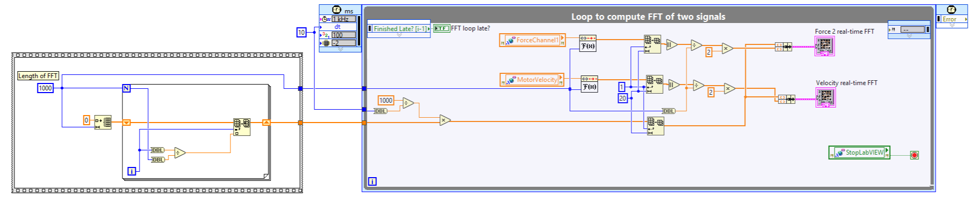Select the absolute value node on Force path

point(672,45)
